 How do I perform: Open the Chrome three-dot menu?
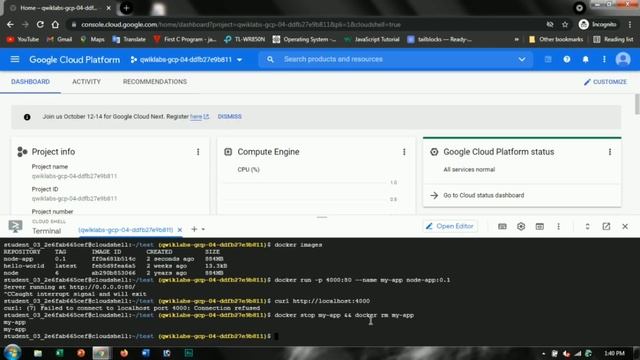coord(631,24)
